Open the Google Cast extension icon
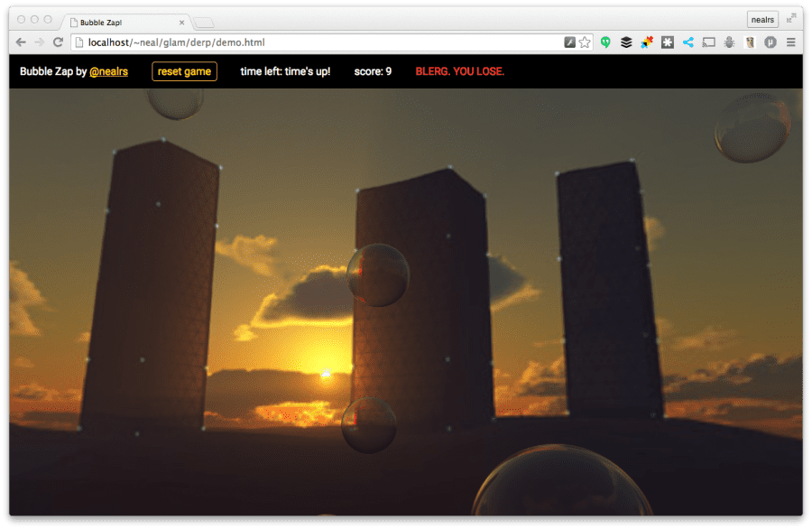 708,42
